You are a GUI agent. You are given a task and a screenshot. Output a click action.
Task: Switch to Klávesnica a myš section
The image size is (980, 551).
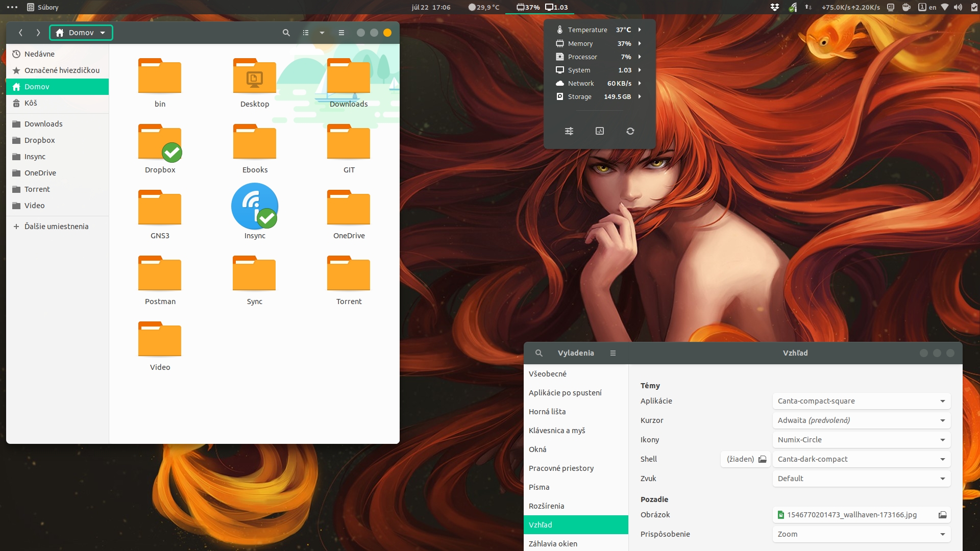pos(576,431)
